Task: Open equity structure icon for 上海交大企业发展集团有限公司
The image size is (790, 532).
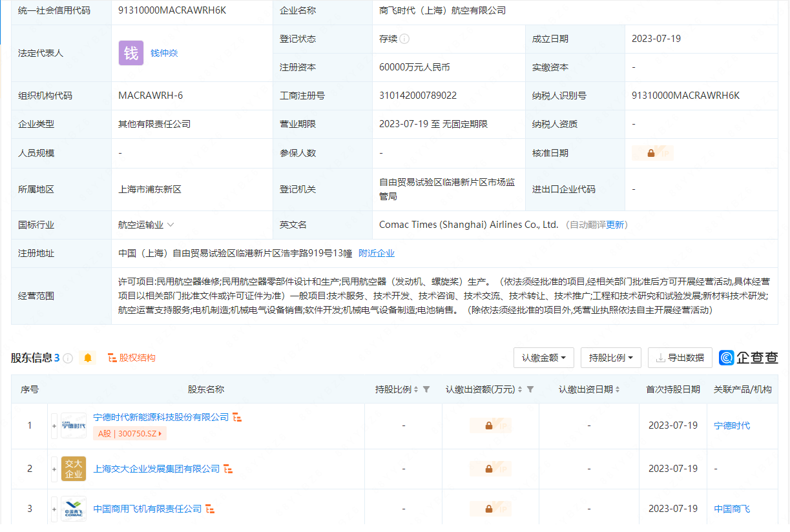Action: coord(228,469)
